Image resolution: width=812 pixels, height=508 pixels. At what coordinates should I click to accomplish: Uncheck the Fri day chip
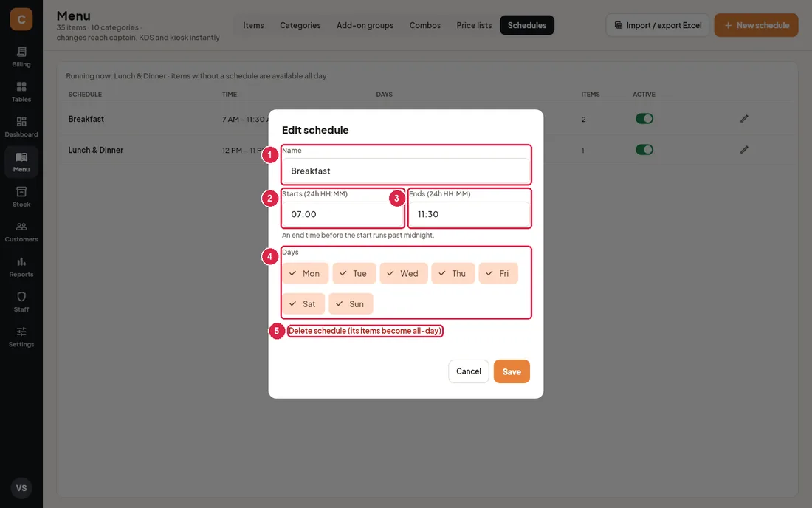coord(498,273)
